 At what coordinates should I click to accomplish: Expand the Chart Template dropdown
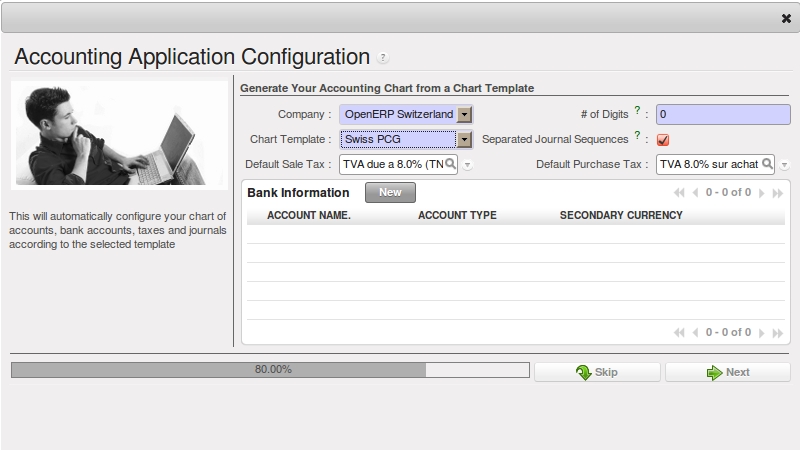(x=464, y=140)
